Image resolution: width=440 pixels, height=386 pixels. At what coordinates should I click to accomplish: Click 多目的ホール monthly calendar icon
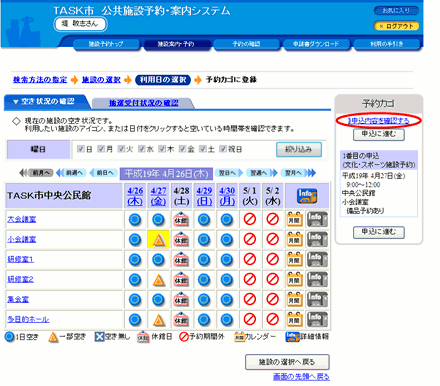click(295, 319)
